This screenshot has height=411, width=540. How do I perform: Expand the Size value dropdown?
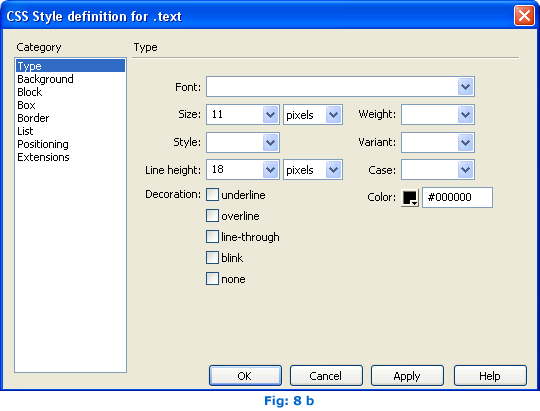pos(270,114)
